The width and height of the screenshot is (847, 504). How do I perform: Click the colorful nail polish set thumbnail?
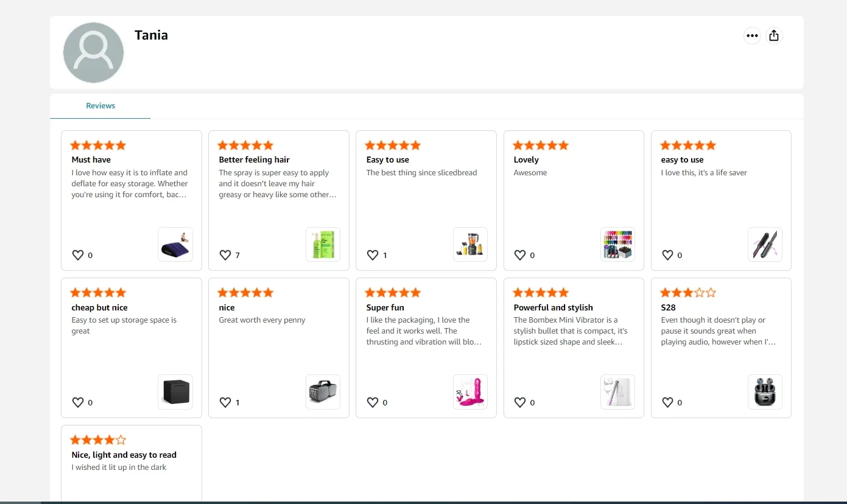tap(617, 245)
